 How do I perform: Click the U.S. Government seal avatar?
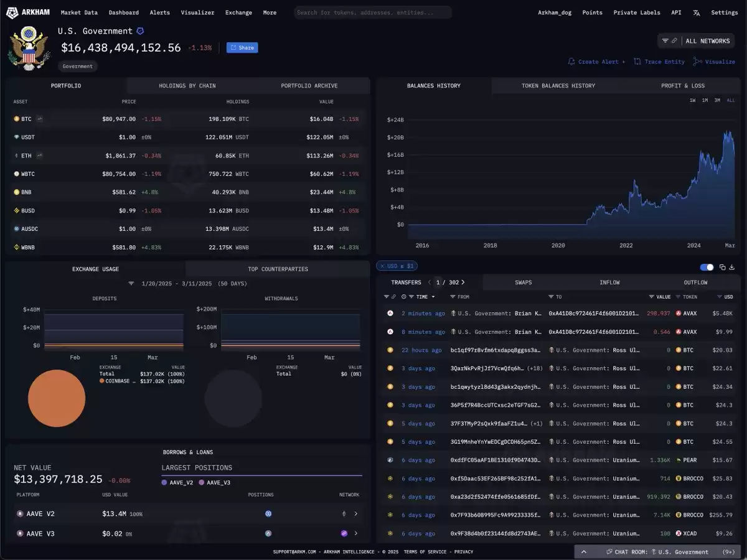point(29,47)
